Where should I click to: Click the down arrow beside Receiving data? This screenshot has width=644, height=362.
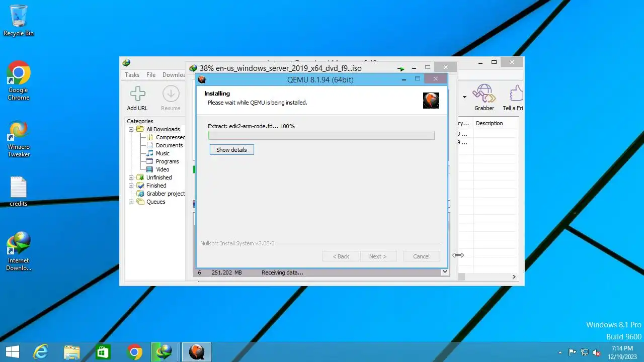tap(444, 272)
